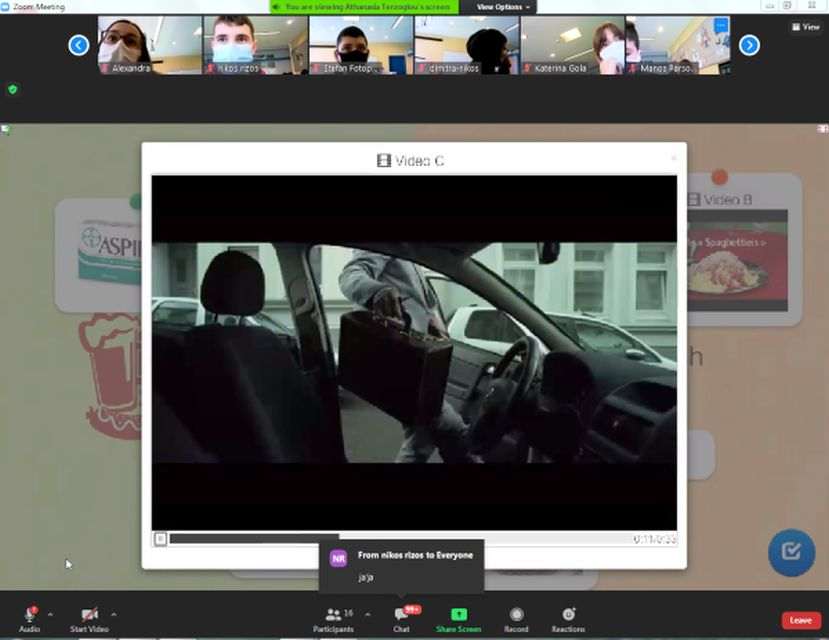
Task: Click the Video B film icon
Action: (x=694, y=199)
